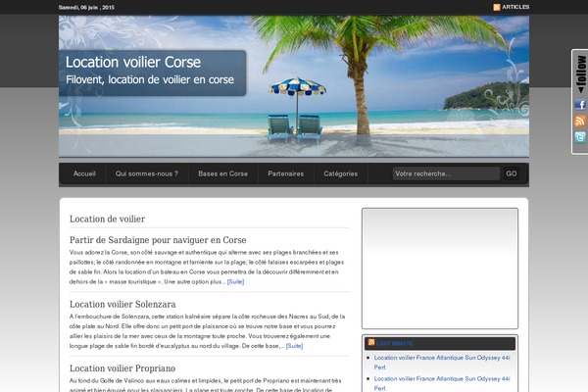Open the Qui sommes-nous ? menu item
The height and width of the screenshot is (392, 588).
click(147, 173)
